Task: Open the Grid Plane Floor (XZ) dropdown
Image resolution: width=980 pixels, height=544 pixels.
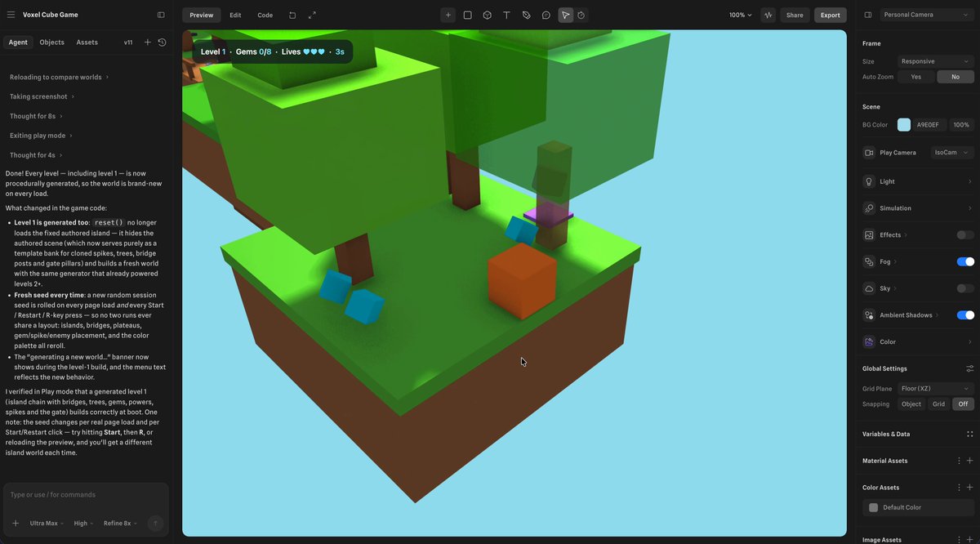Action: (x=936, y=389)
